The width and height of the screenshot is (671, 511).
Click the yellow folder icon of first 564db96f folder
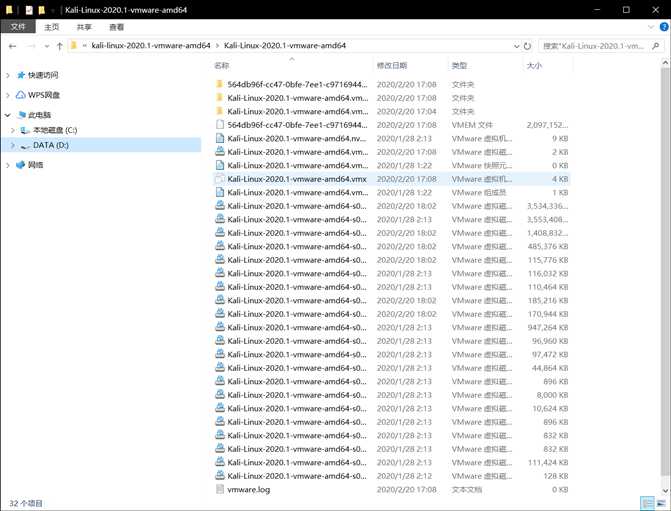pos(220,84)
